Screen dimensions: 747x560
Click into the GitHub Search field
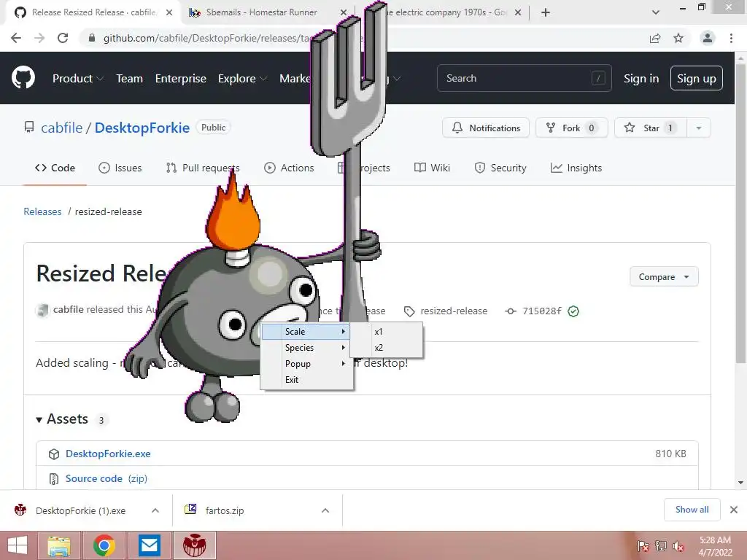click(x=524, y=78)
